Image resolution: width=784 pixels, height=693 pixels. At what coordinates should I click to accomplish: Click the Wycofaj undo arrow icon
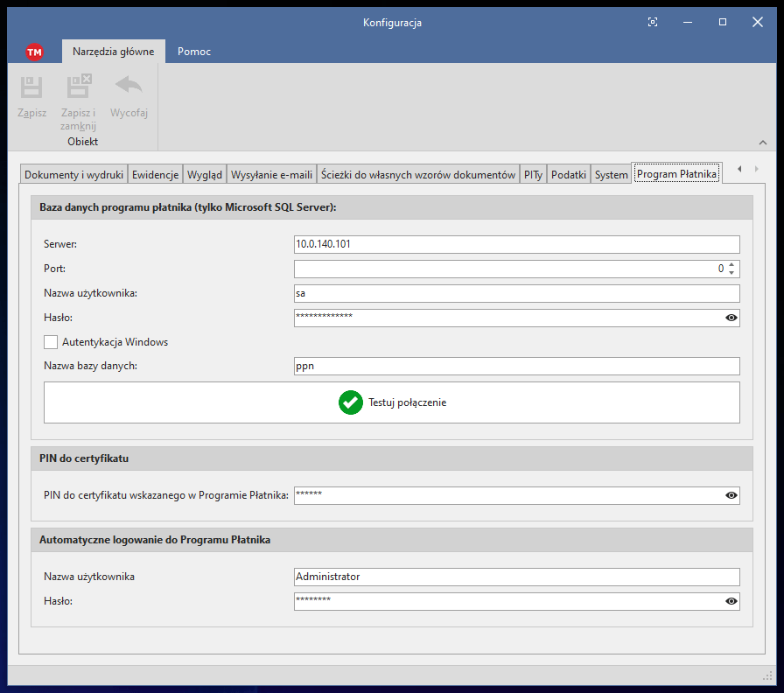129,87
